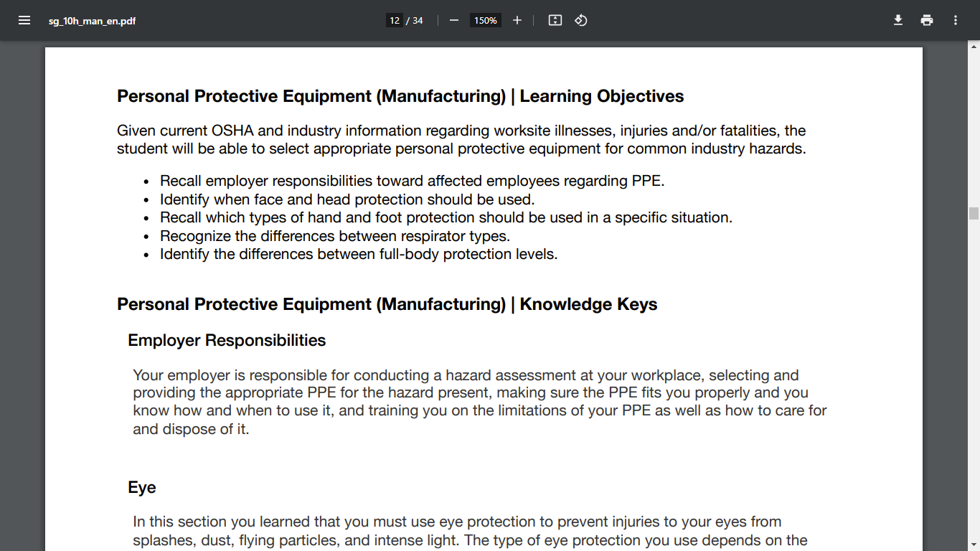Click the Learning Objectives heading text
This screenshot has height=551, width=980.
[x=400, y=95]
